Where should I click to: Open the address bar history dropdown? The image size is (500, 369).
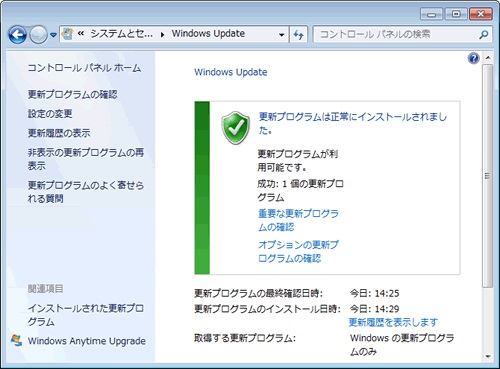click(282, 34)
